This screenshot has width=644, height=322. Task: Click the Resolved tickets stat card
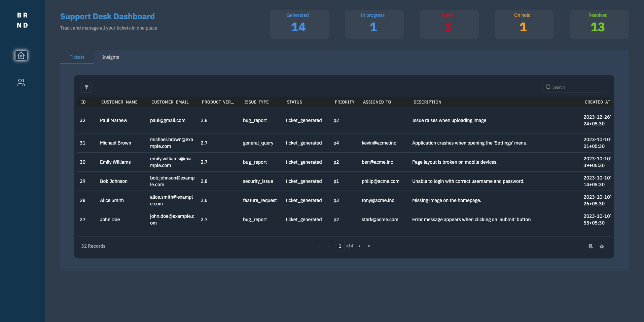(x=599, y=24)
